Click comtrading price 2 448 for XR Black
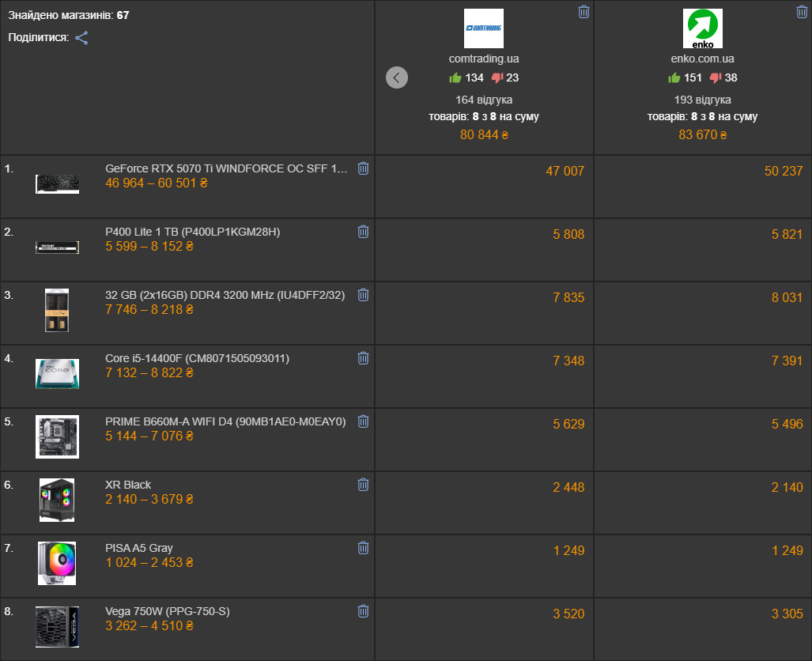Image resolution: width=812 pixels, height=661 pixels. (x=568, y=487)
